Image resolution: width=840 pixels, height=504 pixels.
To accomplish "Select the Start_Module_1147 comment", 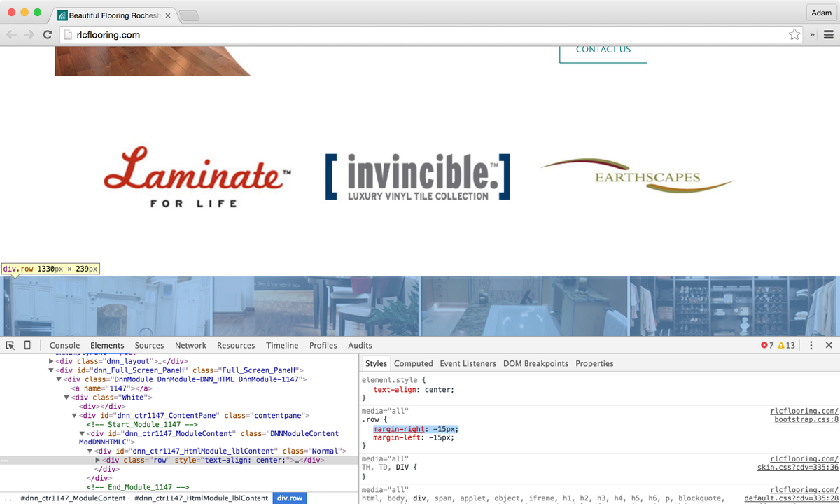I will 142,424.
